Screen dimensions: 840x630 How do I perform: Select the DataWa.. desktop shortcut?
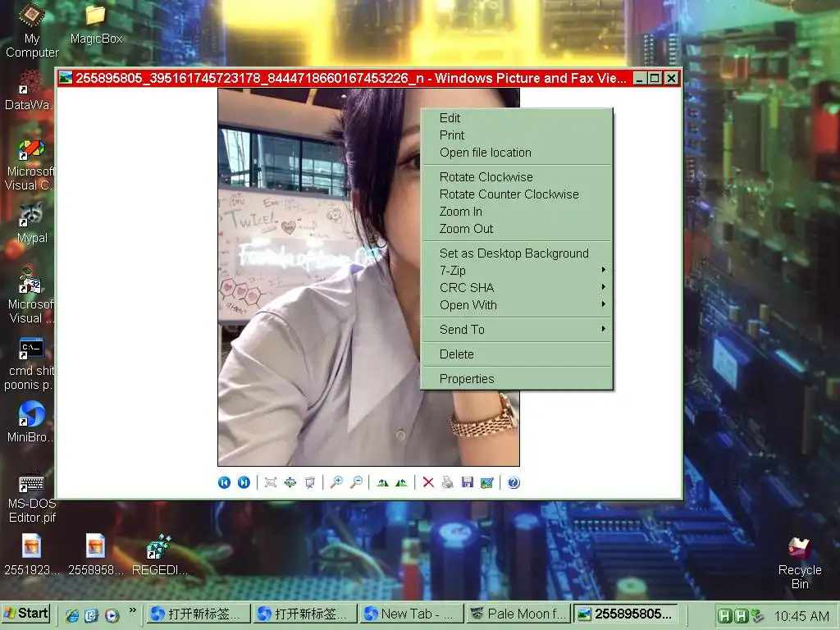point(30,90)
